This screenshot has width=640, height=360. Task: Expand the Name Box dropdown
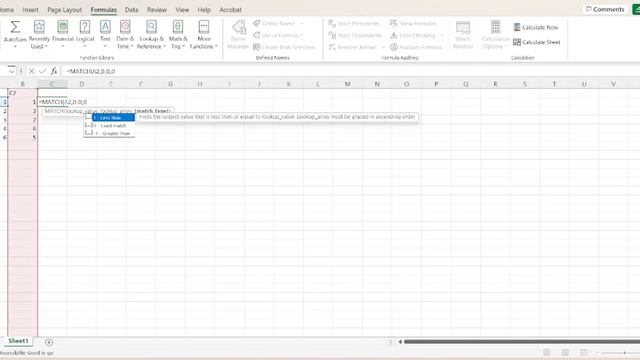point(11,71)
